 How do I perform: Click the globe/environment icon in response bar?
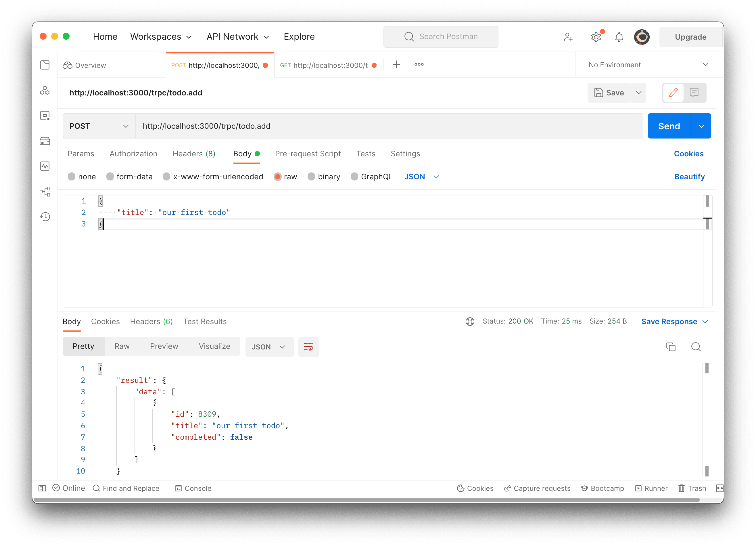pyautogui.click(x=470, y=321)
